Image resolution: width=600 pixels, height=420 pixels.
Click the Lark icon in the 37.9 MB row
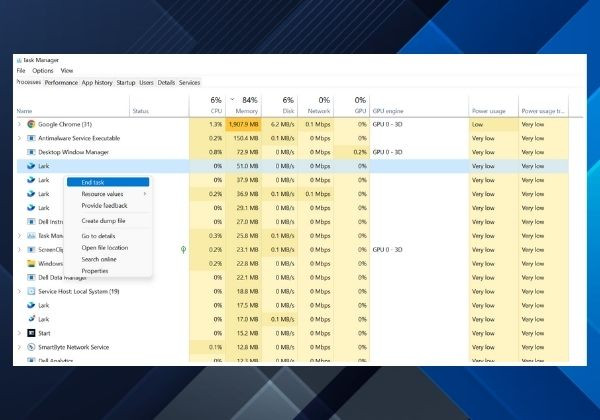tap(31, 180)
